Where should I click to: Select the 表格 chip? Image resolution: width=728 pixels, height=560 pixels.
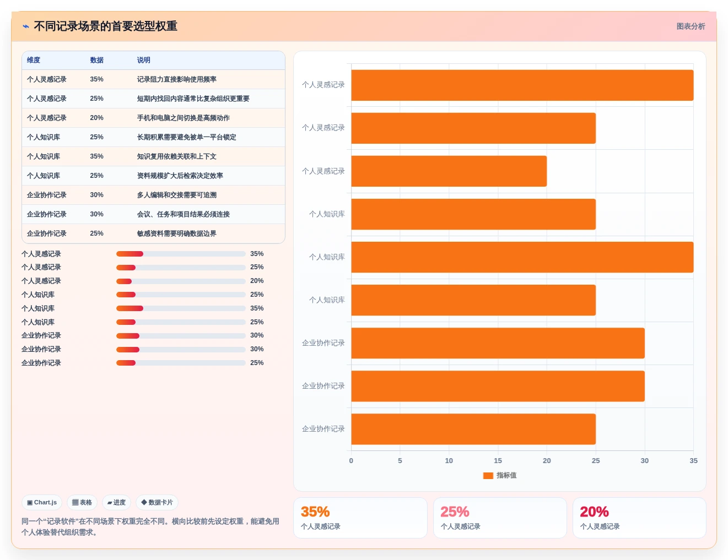tap(82, 503)
